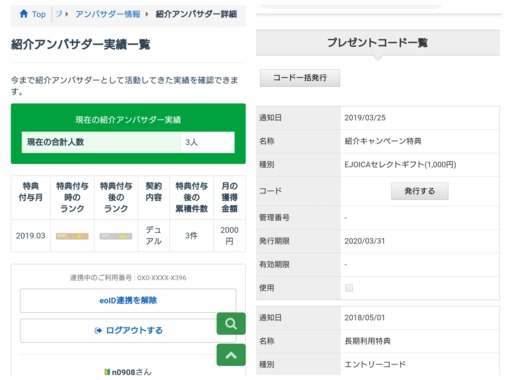Click the gold rank badge in table
This screenshot has width=507, height=380.
click(72, 236)
